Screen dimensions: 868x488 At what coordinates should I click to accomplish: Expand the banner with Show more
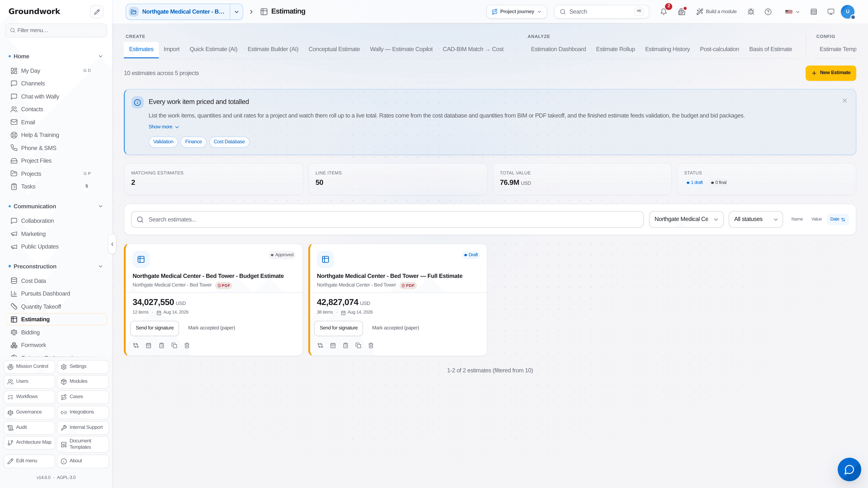[x=164, y=127]
